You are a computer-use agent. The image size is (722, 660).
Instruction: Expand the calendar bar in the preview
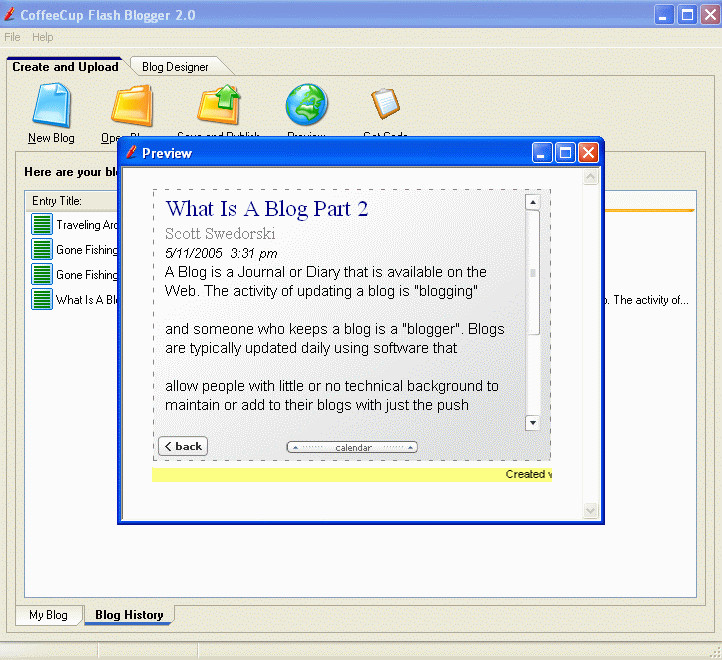352,447
